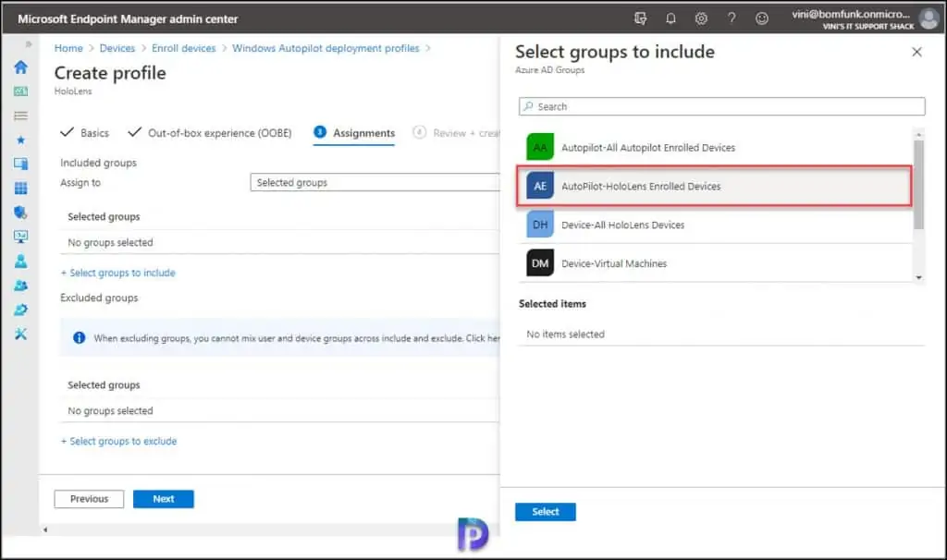Click the Microsoft Endpoint Manager admin center title
Image resolution: width=947 pixels, height=560 pixels.
tap(128, 18)
